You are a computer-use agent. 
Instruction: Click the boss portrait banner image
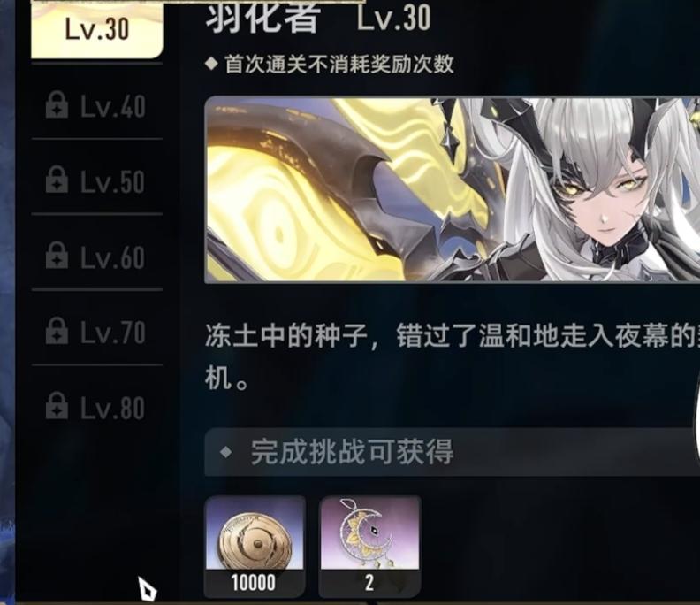coord(452,189)
